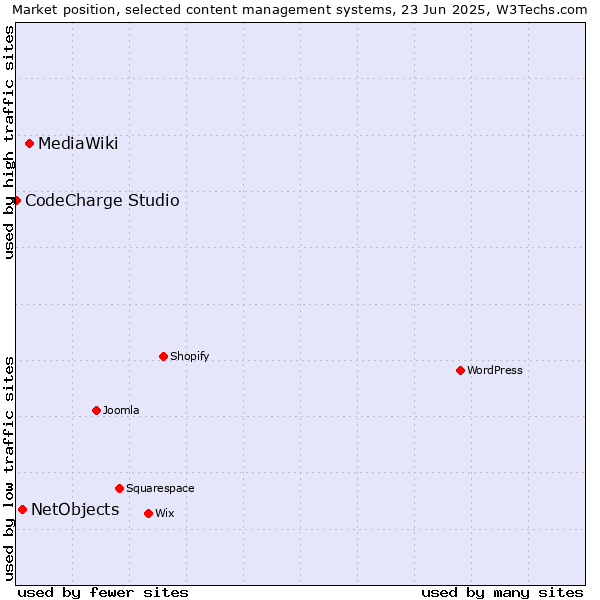Click 'used by high traffic sites' axis label
The image size is (600, 600).
tap(8, 142)
